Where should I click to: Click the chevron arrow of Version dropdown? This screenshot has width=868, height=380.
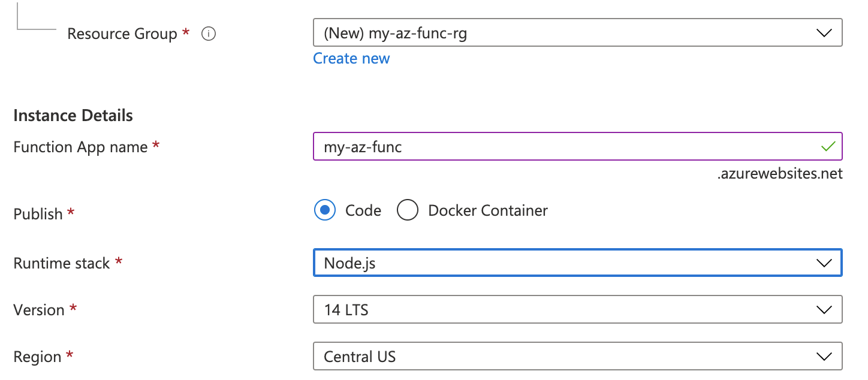(824, 310)
